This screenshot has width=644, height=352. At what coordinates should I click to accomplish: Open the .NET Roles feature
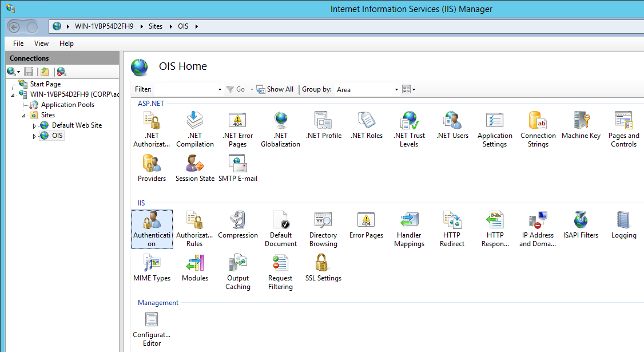[367, 125]
